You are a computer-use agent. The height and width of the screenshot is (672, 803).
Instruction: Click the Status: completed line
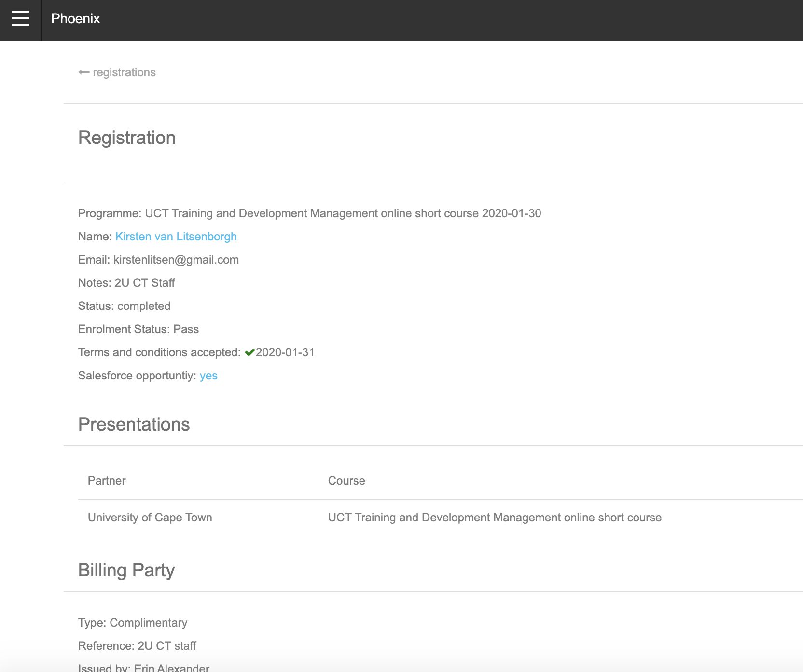tap(125, 306)
